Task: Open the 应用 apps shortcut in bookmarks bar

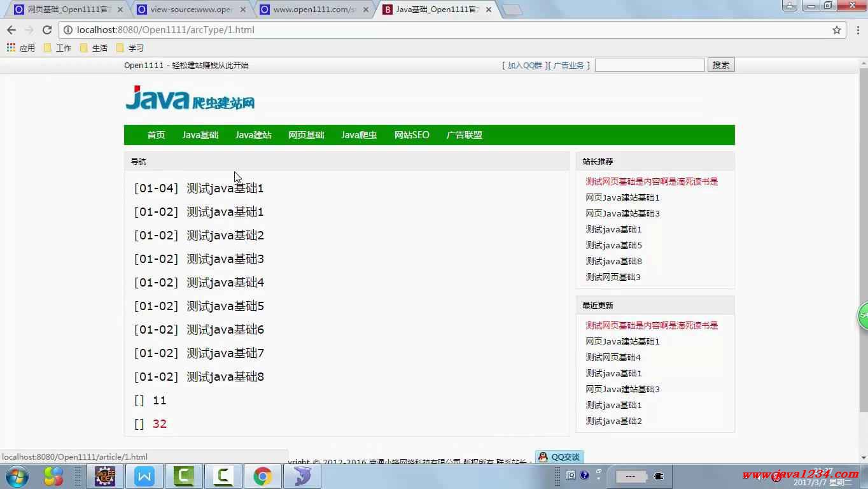Action: 20,48
